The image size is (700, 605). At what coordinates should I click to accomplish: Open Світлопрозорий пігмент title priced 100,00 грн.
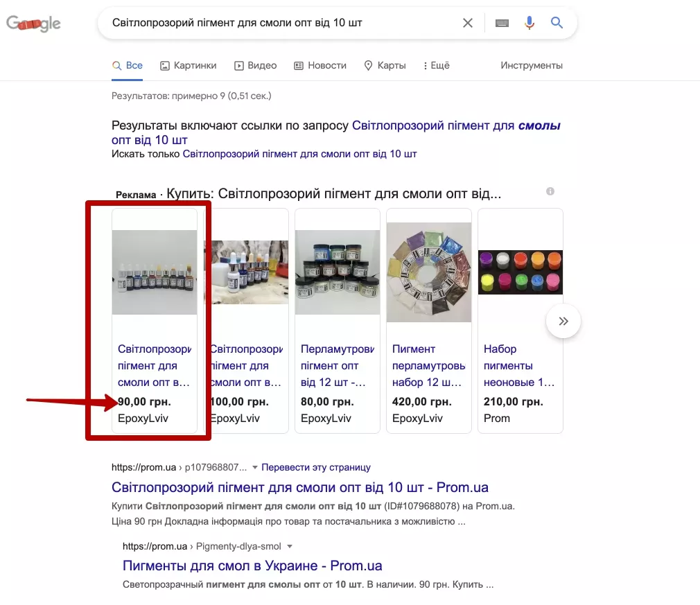click(246, 366)
